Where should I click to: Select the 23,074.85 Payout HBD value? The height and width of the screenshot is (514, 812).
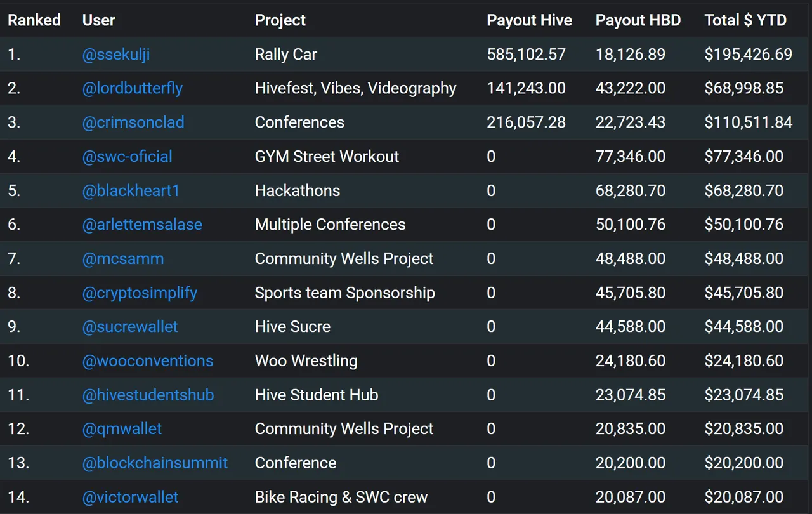click(631, 395)
